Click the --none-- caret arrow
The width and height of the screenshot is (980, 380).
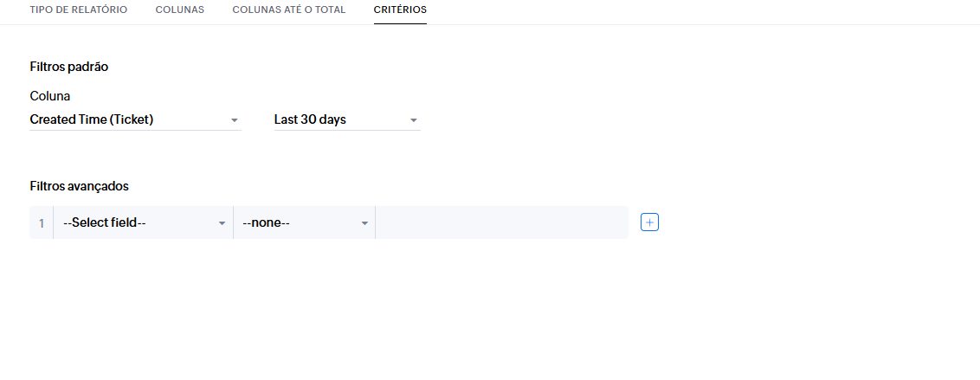click(x=364, y=223)
